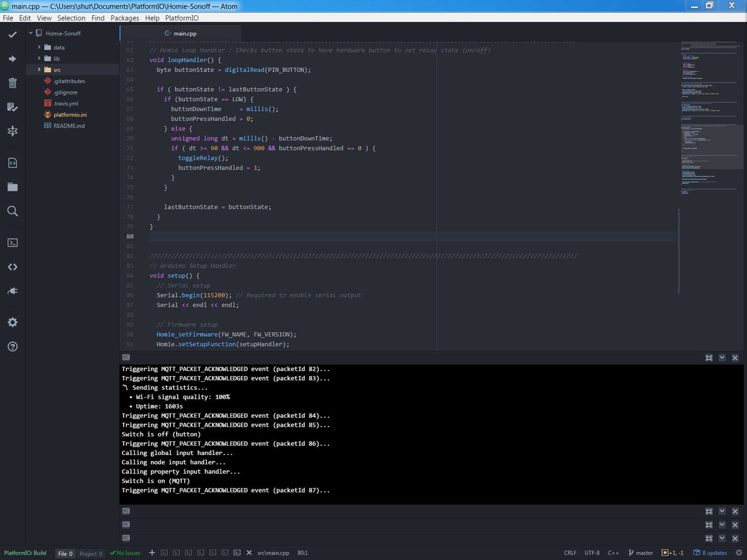This screenshot has width=747, height=560.
Task: Open the Serial Monitor plug icon
Action: (13, 291)
